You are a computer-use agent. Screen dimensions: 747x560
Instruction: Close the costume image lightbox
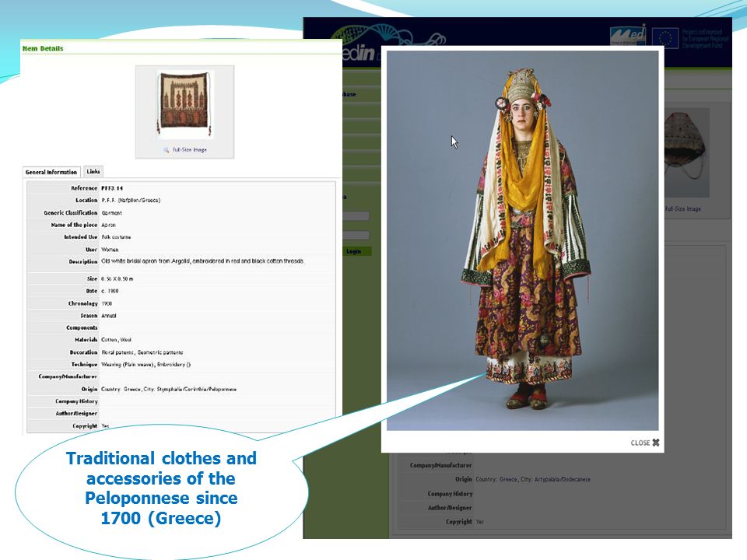644,443
